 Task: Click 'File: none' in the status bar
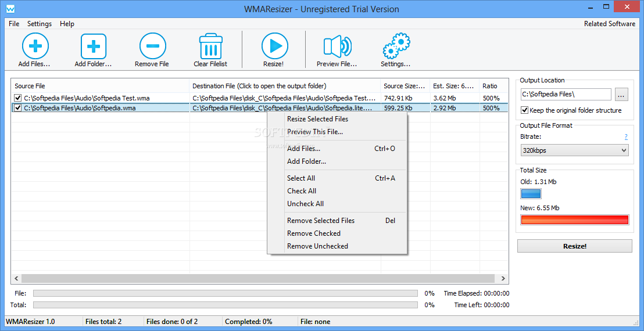click(316, 322)
